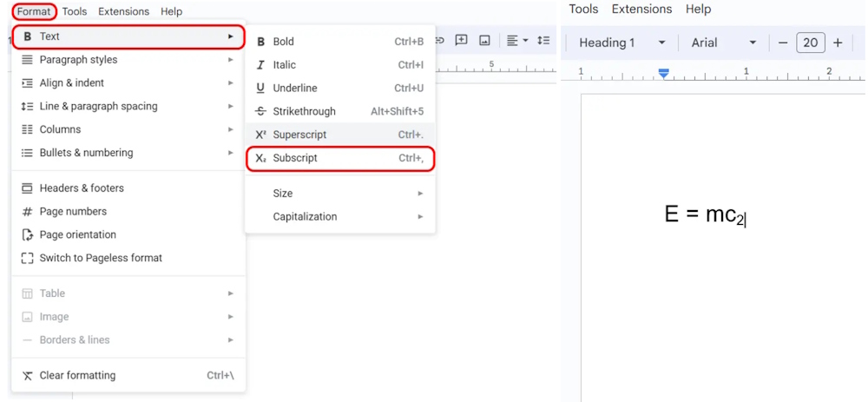Click the Headers & footers icon

pyautogui.click(x=27, y=188)
